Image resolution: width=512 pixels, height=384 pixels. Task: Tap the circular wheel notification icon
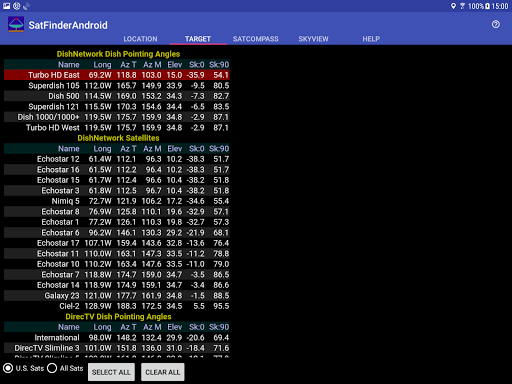[x=17, y=6]
